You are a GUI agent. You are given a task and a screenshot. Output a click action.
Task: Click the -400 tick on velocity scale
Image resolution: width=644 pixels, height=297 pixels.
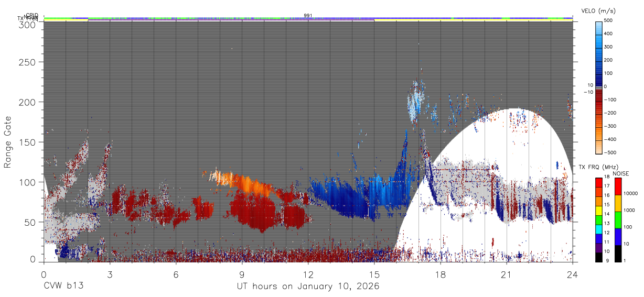point(610,139)
